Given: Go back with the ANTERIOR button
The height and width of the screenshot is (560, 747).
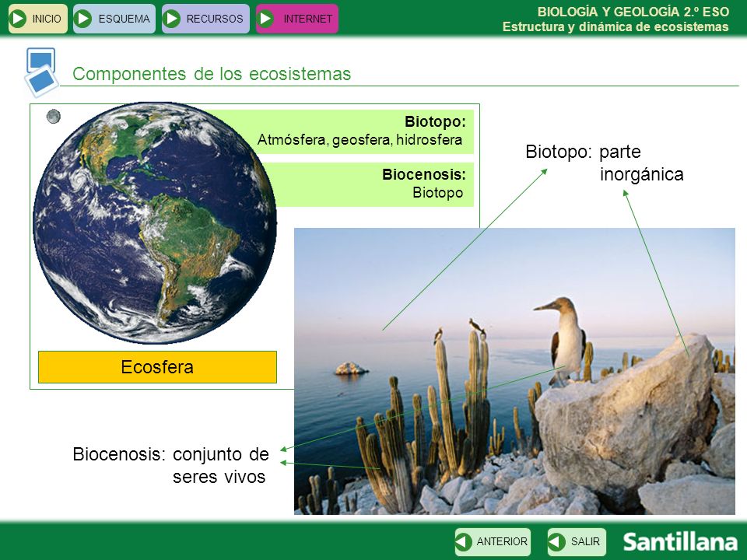Looking at the screenshot, I should [x=493, y=542].
